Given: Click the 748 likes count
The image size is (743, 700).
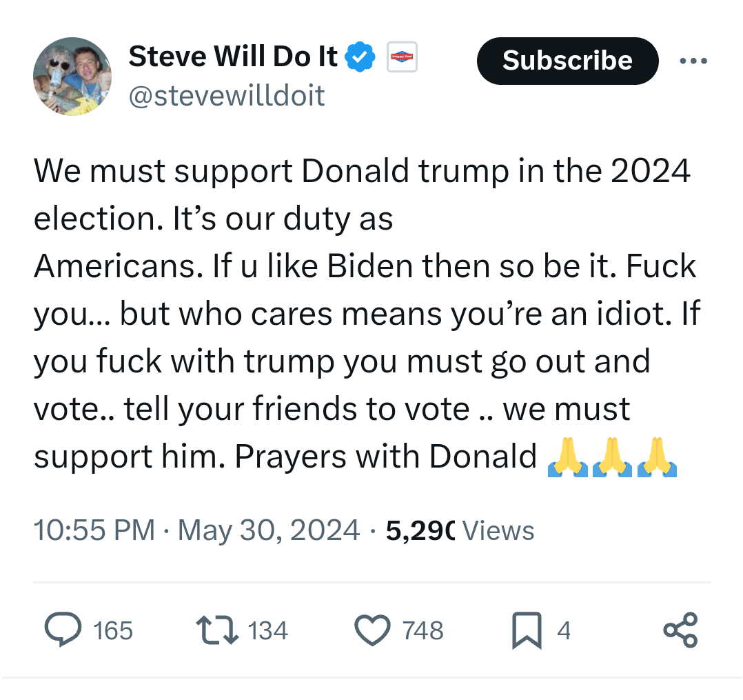Looking at the screenshot, I should click(423, 630).
